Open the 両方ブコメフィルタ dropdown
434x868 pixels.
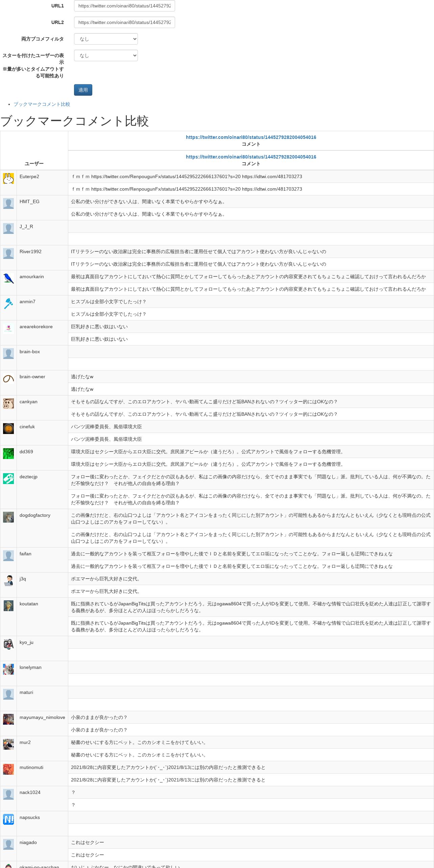tap(106, 39)
